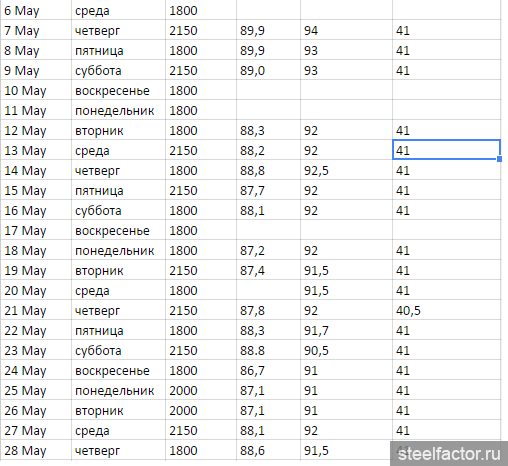Select the 94 value in 7 May row
This screenshot has width=508, height=466.
(x=346, y=30)
